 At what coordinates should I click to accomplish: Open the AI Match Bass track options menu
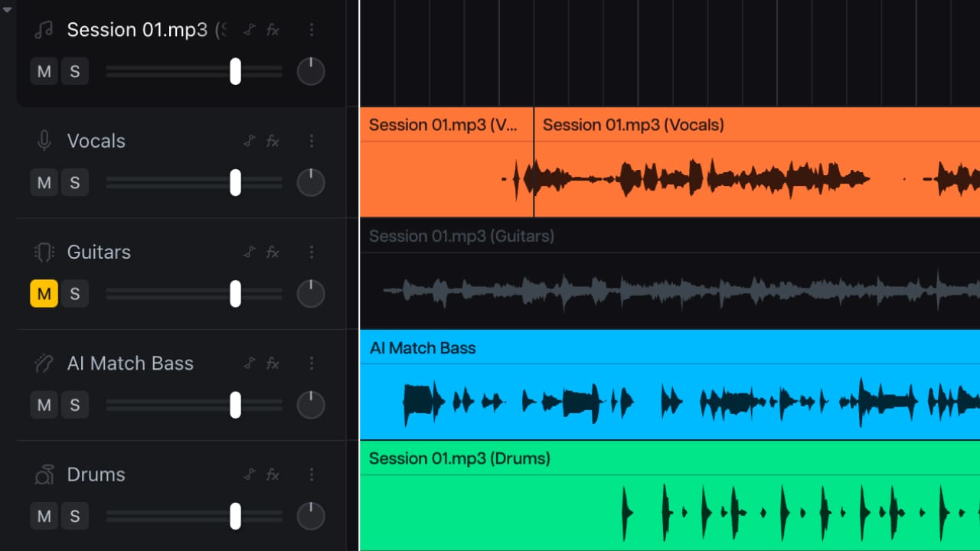click(x=312, y=364)
